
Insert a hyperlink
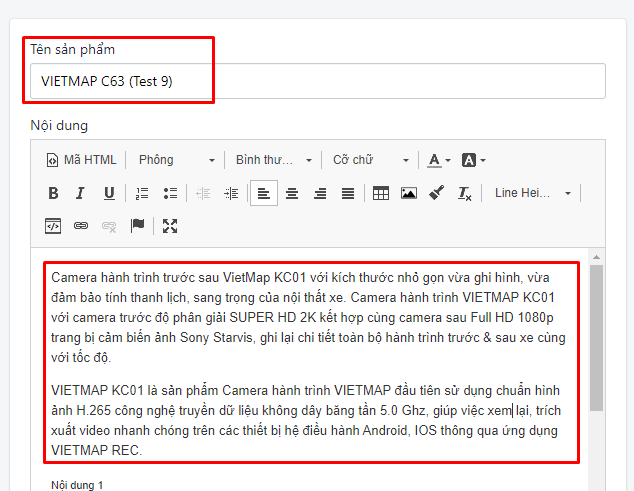(x=81, y=226)
